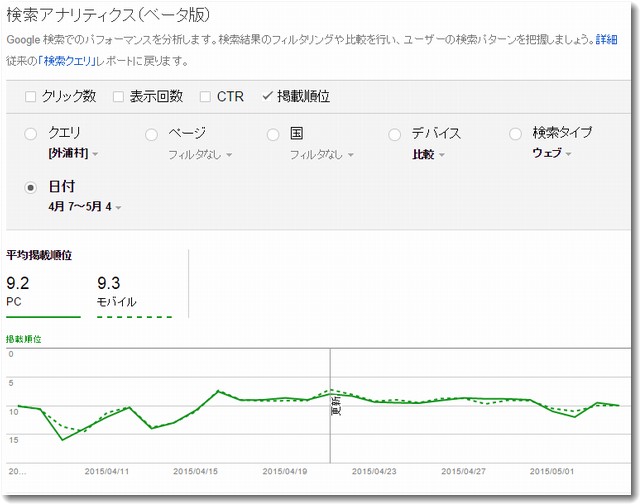Click the モバイル 9.3 average position metric
The width and height of the screenshot is (640, 504).
(134, 296)
